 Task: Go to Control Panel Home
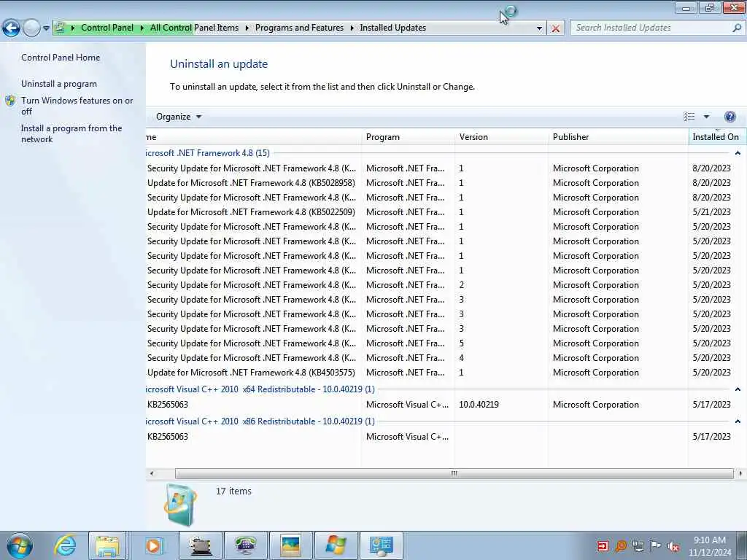(61, 58)
